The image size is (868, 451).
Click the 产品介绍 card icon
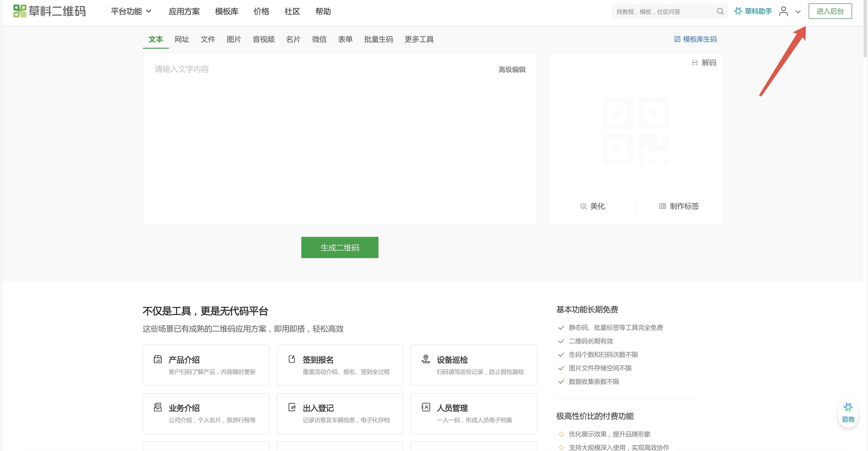pos(158,359)
